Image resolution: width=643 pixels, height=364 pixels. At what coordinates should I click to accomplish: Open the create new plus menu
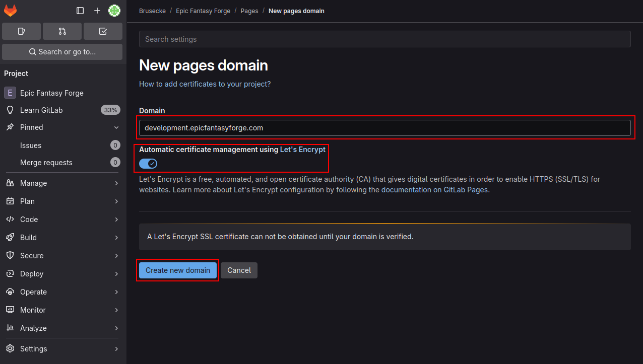pos(97,11)
